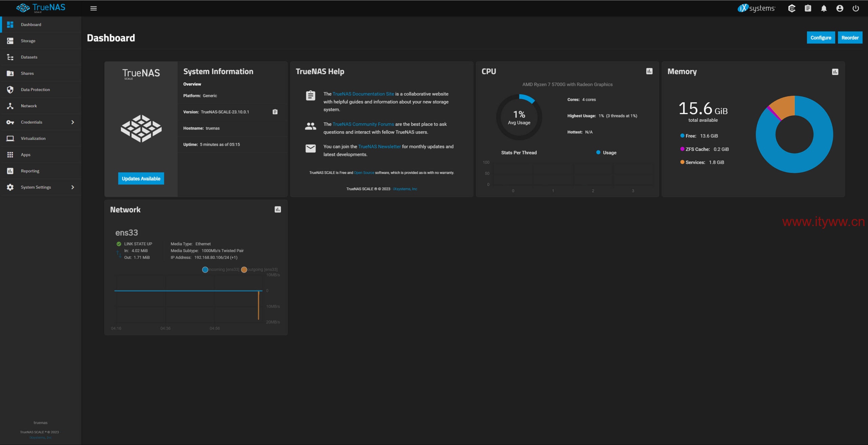
Task: Open the Storage menu item
Action: coord(41,41)
